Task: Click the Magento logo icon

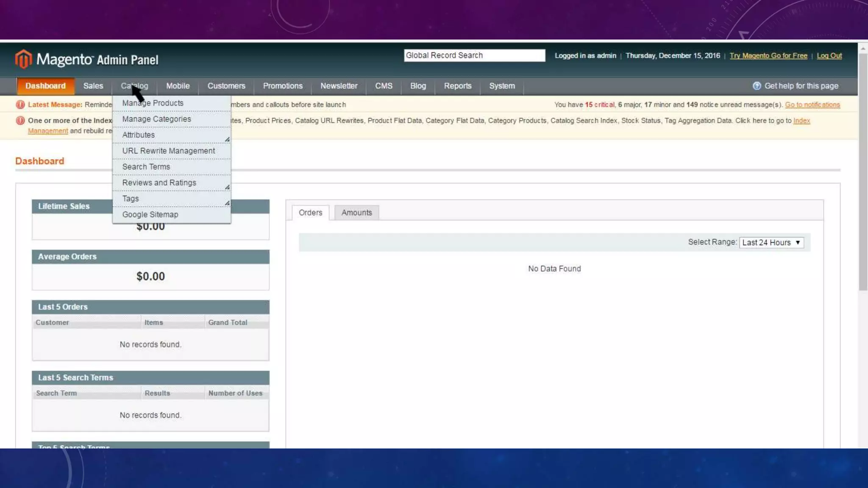Action: pos(23,59)
